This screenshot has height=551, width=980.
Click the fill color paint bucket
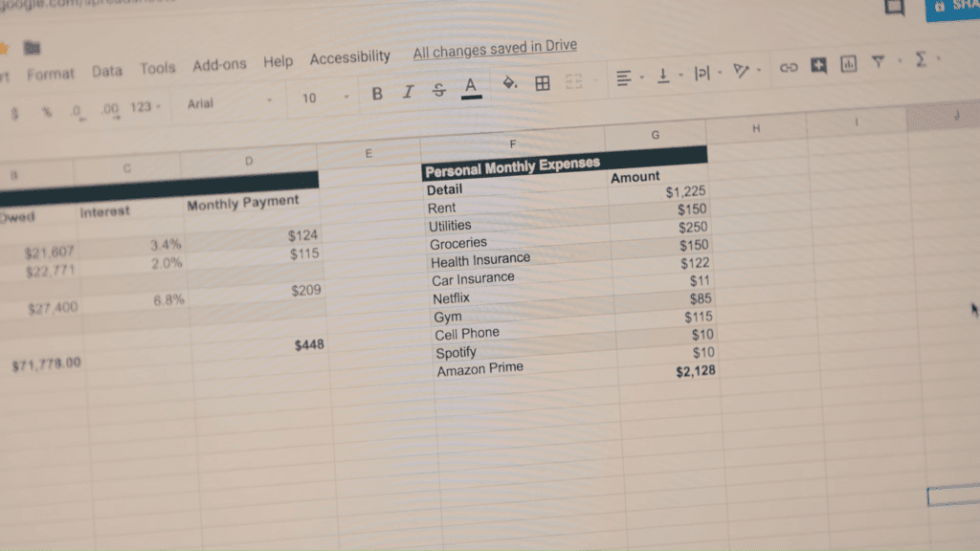[510, 83]
